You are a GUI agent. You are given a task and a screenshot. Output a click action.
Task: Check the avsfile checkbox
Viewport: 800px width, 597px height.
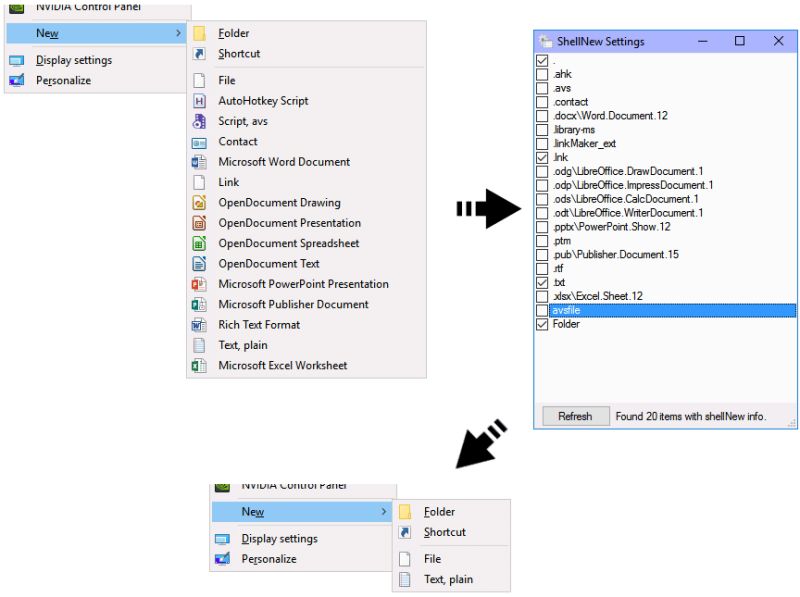click(x=542, y=310)
